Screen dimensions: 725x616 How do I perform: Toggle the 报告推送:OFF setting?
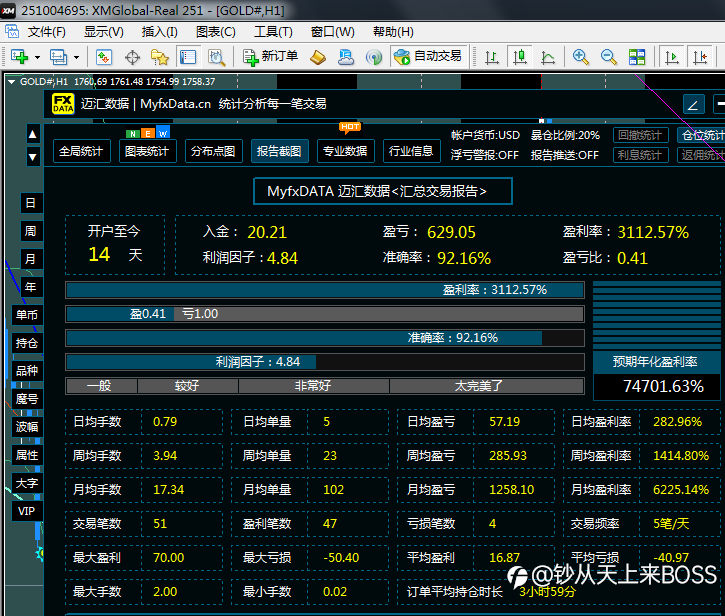click(x=565, y=155)
